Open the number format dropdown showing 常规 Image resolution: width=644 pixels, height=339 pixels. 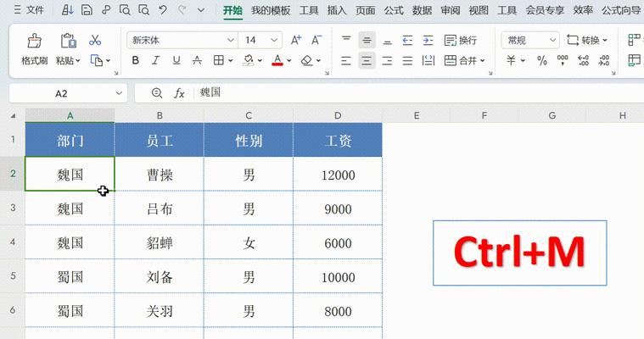pyautogui.click(x=553, y=40)
